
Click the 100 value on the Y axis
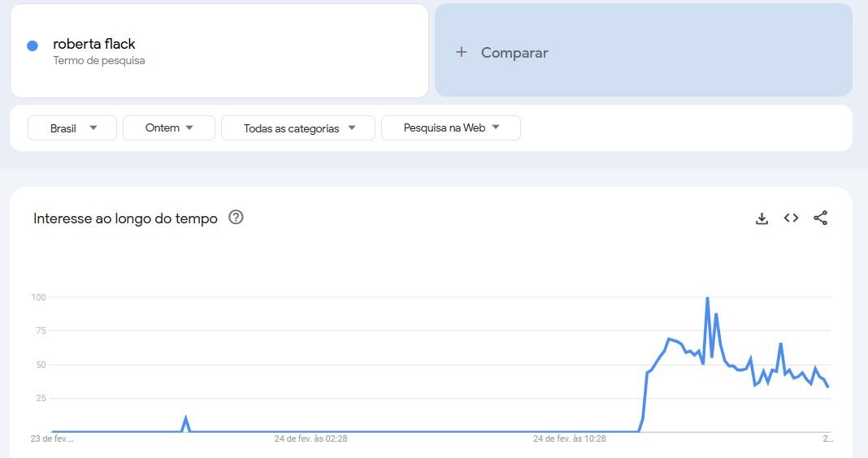[38, 297]
